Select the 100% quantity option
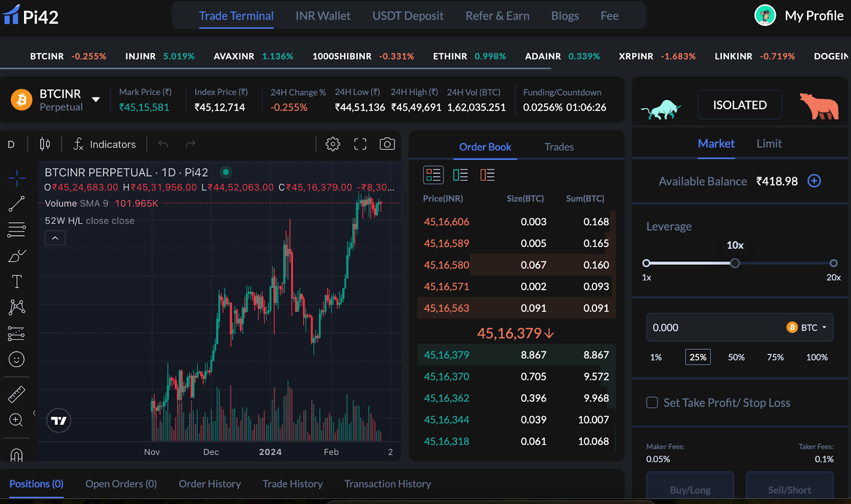 tap(817, 357)
